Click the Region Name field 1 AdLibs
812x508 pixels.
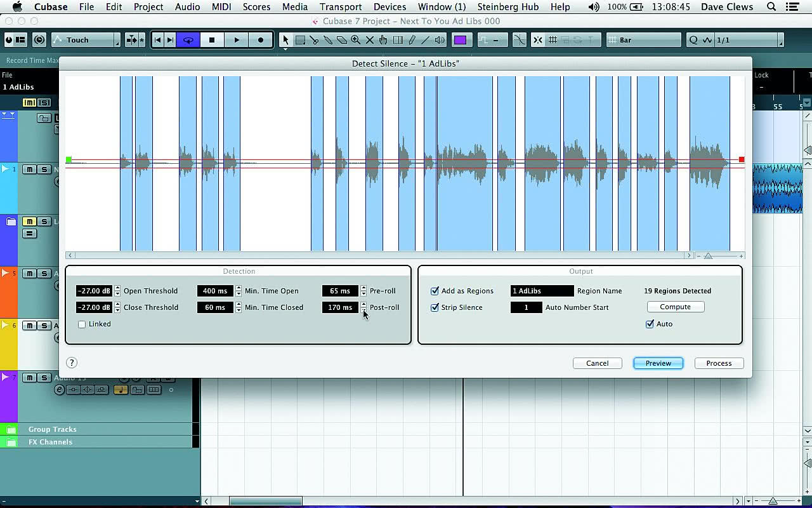click(542, 291)
